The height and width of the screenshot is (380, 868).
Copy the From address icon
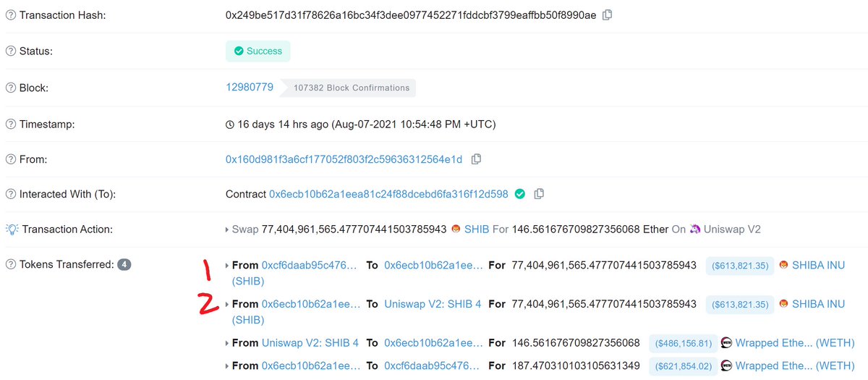click(476, 159)
